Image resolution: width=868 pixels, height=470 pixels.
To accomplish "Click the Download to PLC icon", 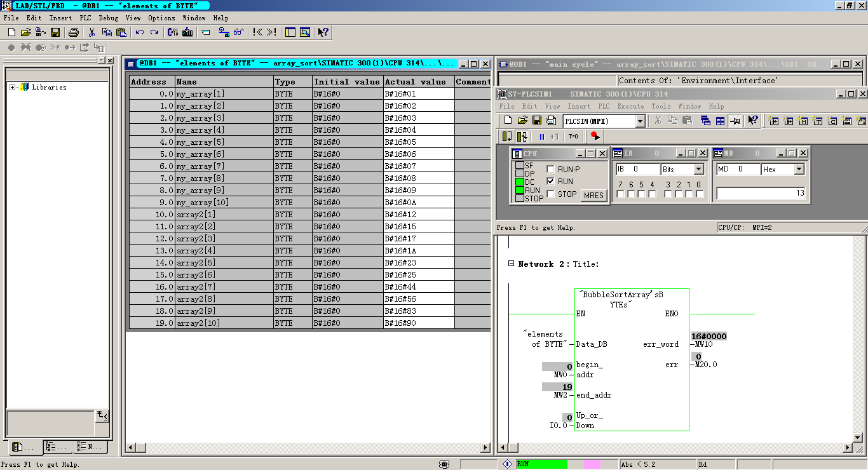I will (188, 32).
